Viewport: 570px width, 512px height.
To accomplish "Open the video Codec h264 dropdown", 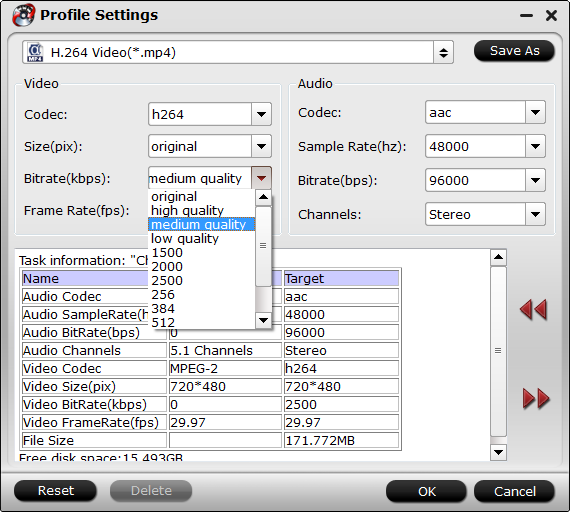I will point(261,114).
